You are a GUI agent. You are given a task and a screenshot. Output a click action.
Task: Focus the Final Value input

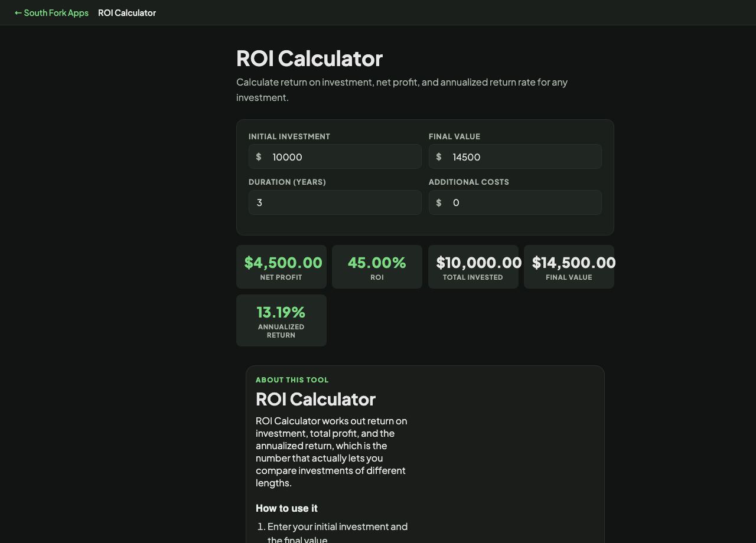515,156
